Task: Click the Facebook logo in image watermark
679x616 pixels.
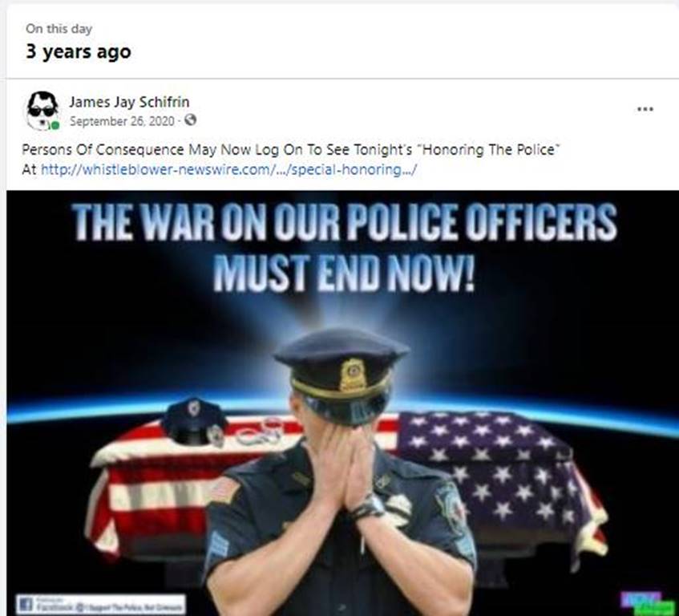Action: point(25,604)
